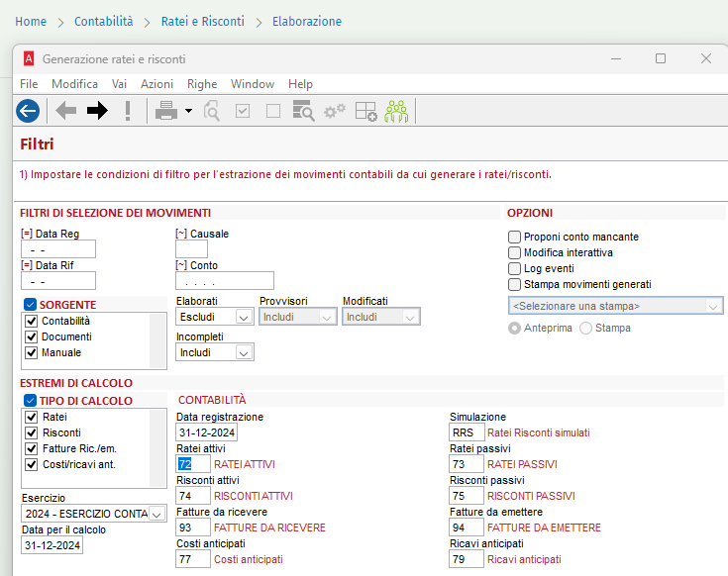Open the Esercizio dropdown
Screen dimensions: 728x576
94,514
